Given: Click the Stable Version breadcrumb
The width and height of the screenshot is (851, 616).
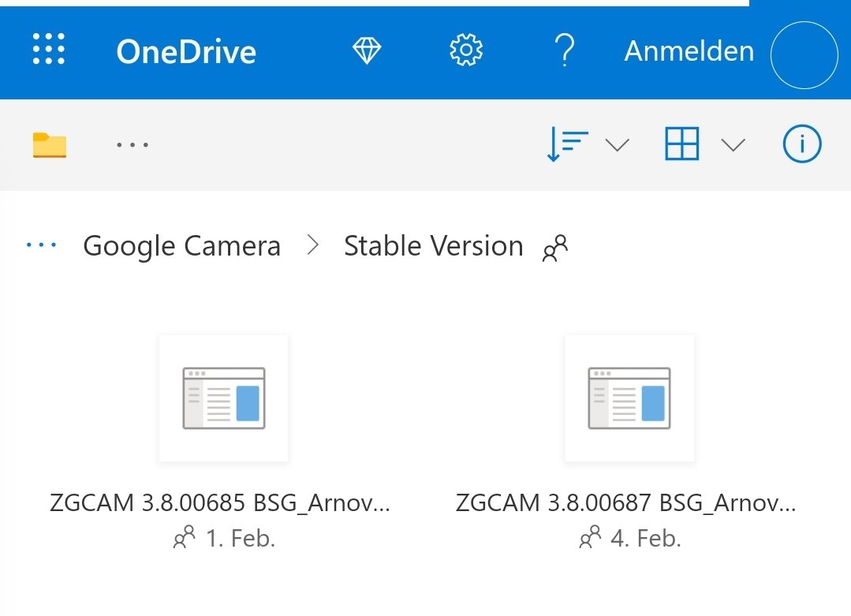Looking at the screenshot, I should click(434, 246).
